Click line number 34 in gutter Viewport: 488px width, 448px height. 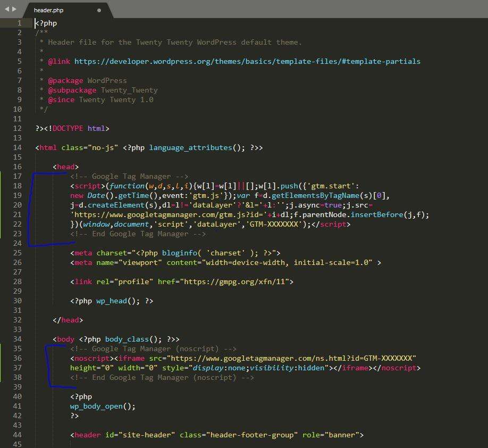pos(17,339)
